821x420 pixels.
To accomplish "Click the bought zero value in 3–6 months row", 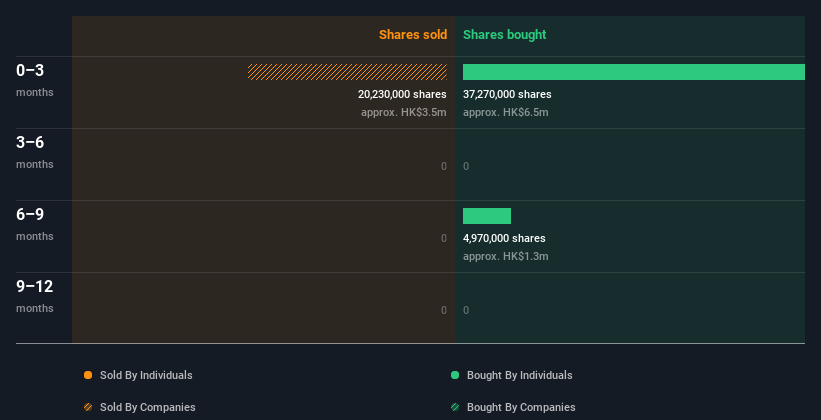I will pos(466,167).
